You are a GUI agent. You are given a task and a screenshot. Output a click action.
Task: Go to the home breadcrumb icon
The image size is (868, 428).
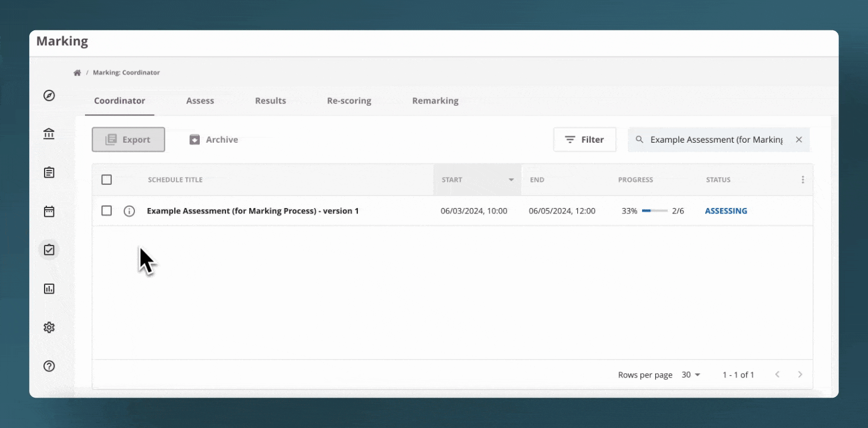click(77, 73)
